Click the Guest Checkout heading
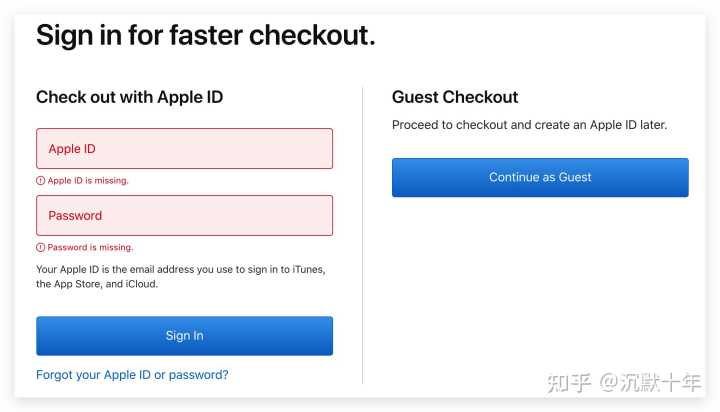 (455, 97)
